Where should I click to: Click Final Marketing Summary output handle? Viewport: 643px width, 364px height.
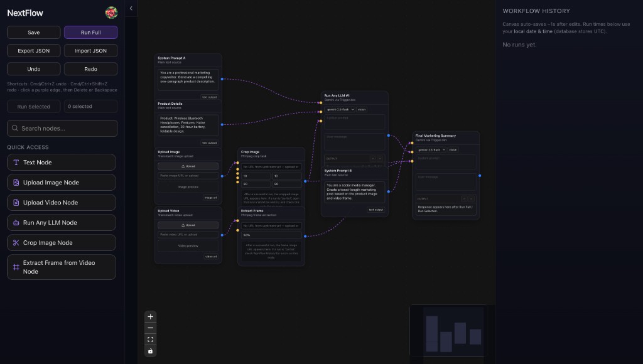(x=480, y=176)
